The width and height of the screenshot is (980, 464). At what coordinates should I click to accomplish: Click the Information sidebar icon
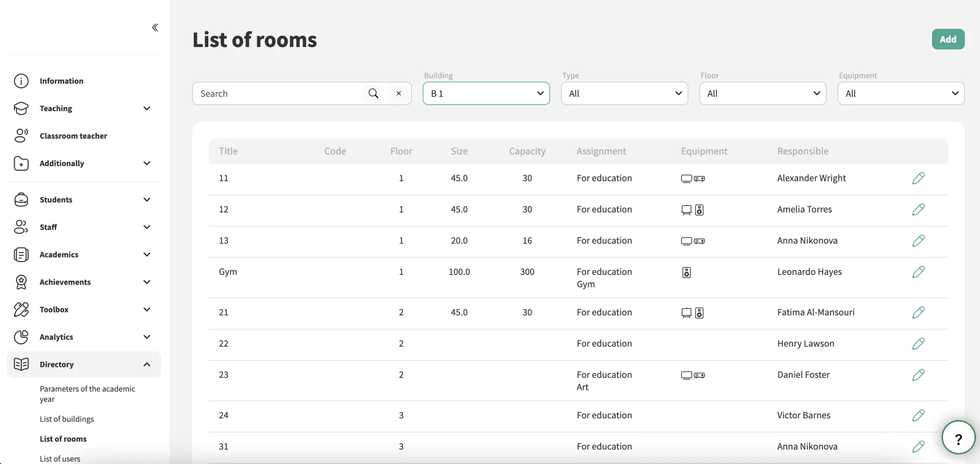point(21,81)
